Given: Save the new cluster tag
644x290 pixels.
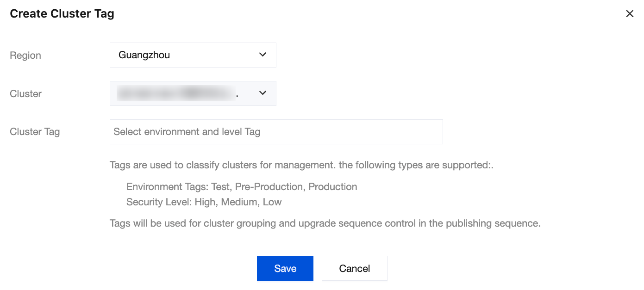Looking at the screenshot, I should click(x=285, y=268).
